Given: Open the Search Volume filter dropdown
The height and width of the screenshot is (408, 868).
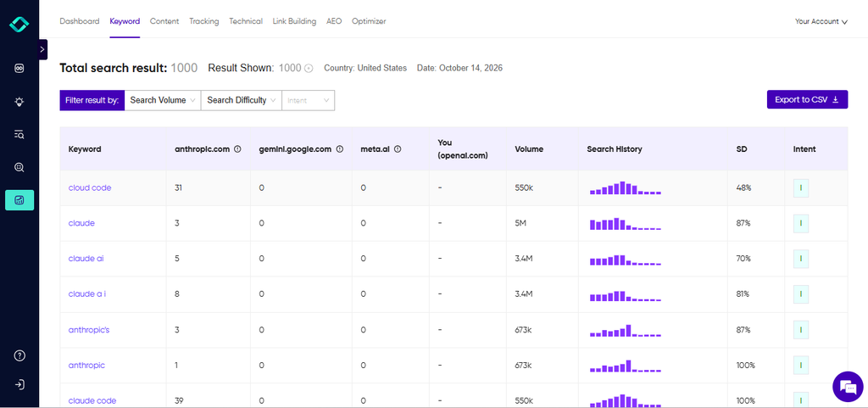Looking at the screenshot, I should (163, 100).
